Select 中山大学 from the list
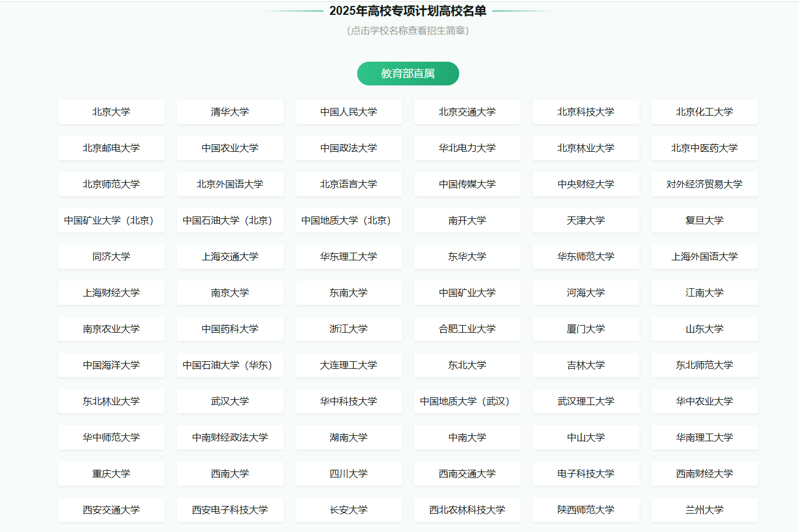Image resolution: width=798 pixels, height=532 pixels. click(x=586, y=438)
